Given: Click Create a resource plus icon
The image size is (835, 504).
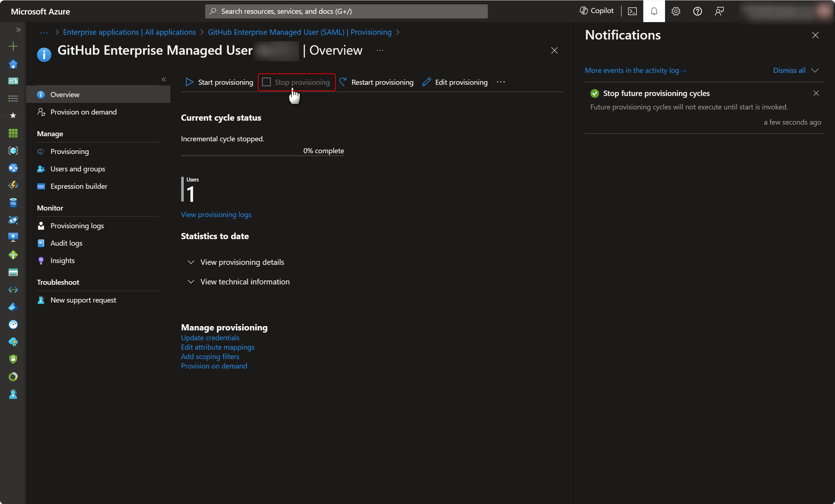Looking at the screenshot, I should pos(13,46).
